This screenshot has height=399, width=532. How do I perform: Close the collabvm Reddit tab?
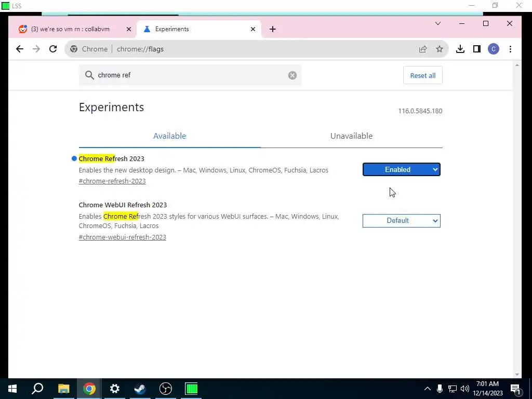click(x=129, y=29)
